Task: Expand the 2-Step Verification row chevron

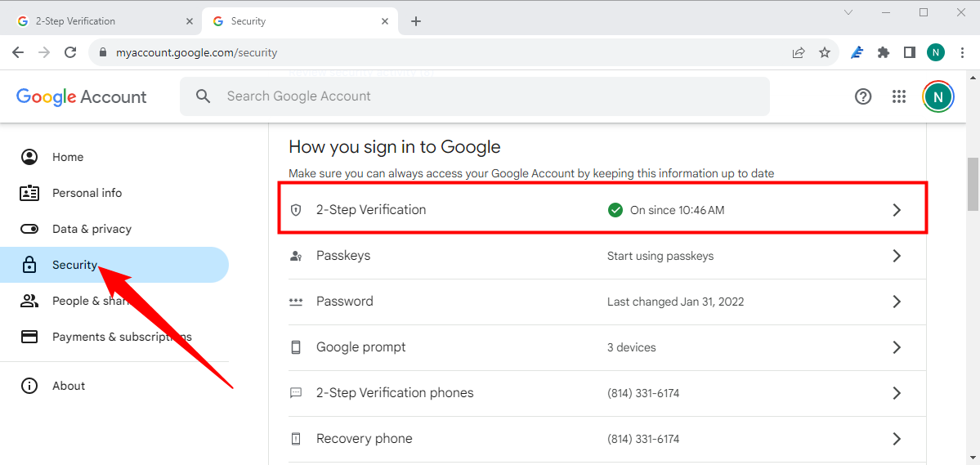Action: tap(897, 210)
